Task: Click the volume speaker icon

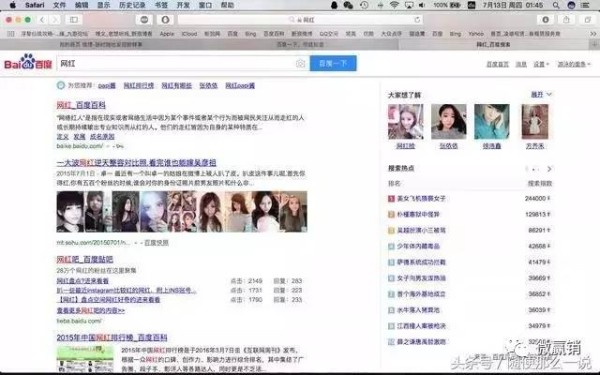Action: 422,5
